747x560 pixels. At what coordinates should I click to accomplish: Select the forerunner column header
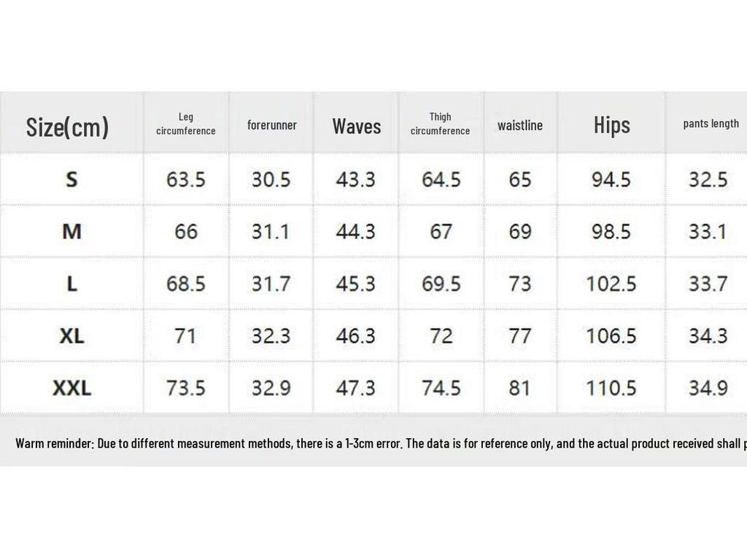[271, 125]
